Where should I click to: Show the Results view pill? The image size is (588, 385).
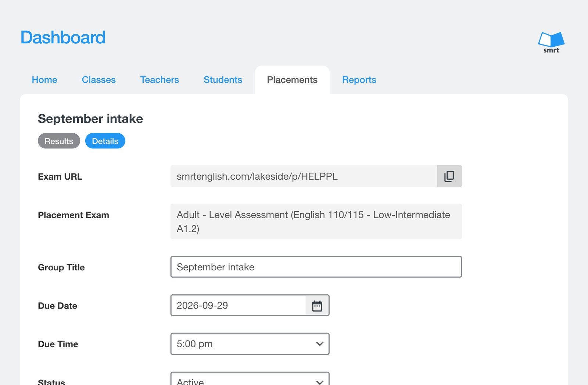pyautogui.click(x=59, y=141)
